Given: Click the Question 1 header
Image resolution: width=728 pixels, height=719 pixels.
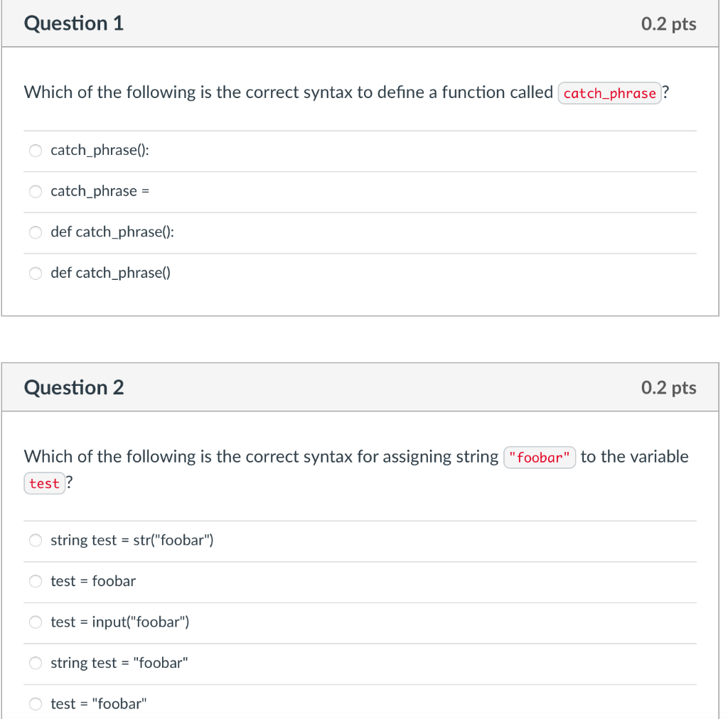Looking at the screenshot, I should pos(73,23).
